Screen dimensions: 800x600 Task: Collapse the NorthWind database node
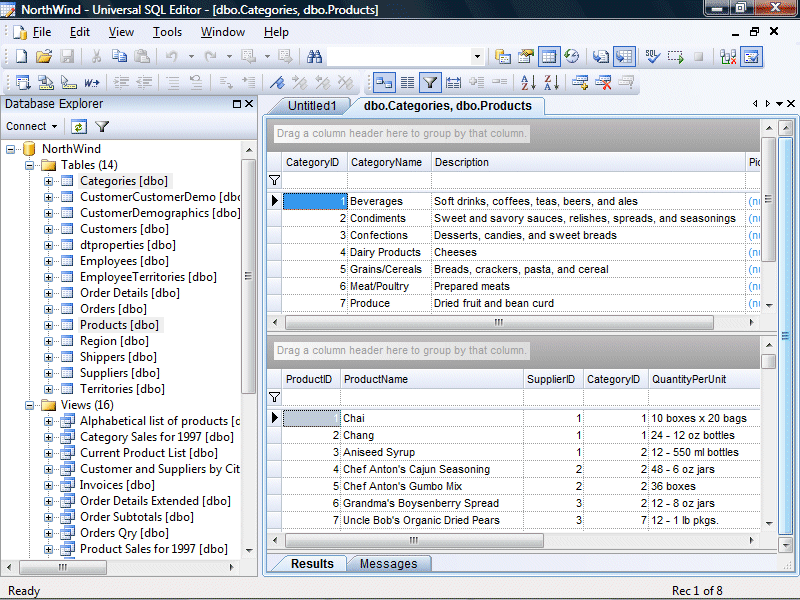(10, 149)
